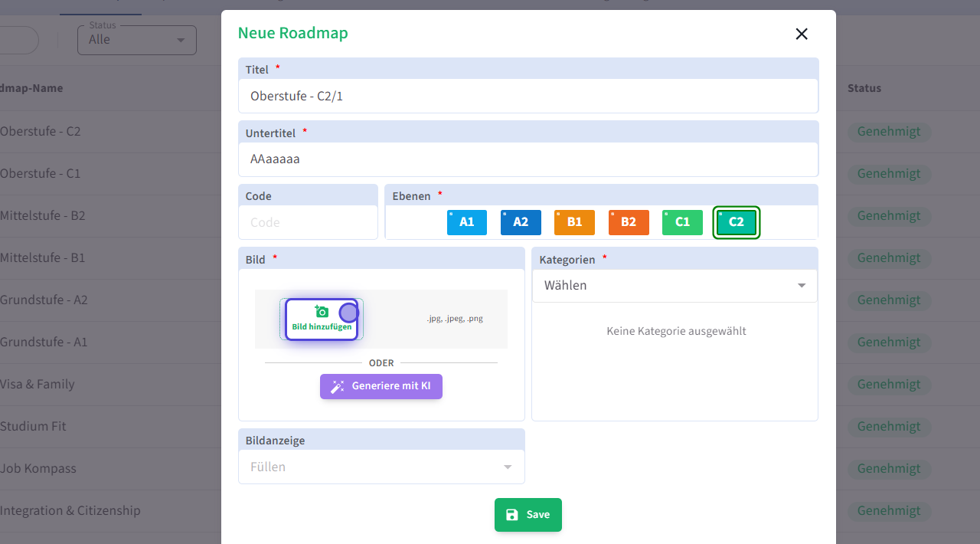Screen dimensions: 980x544
Task: Click the Status column header
Action: click(x=864, y=88)
